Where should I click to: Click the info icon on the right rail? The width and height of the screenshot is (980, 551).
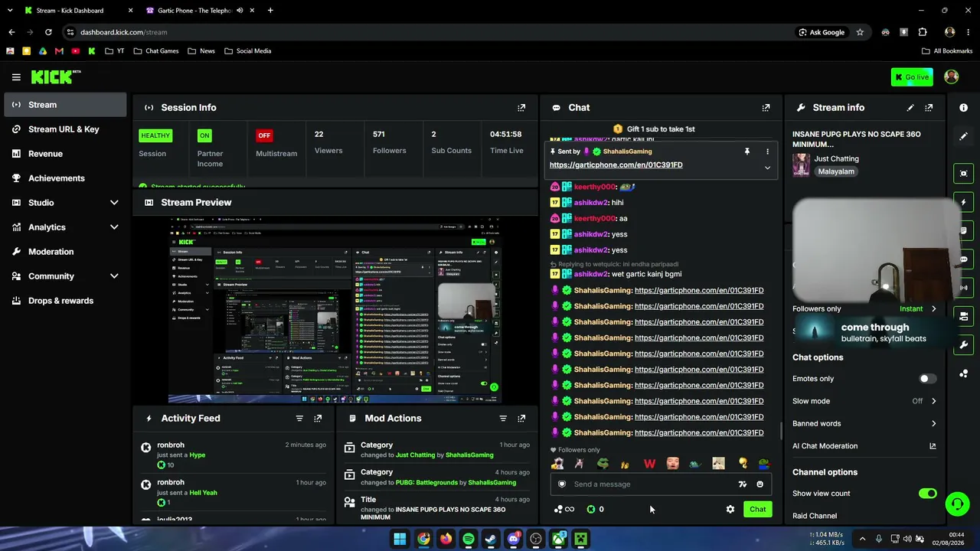(x=963, y=108)
